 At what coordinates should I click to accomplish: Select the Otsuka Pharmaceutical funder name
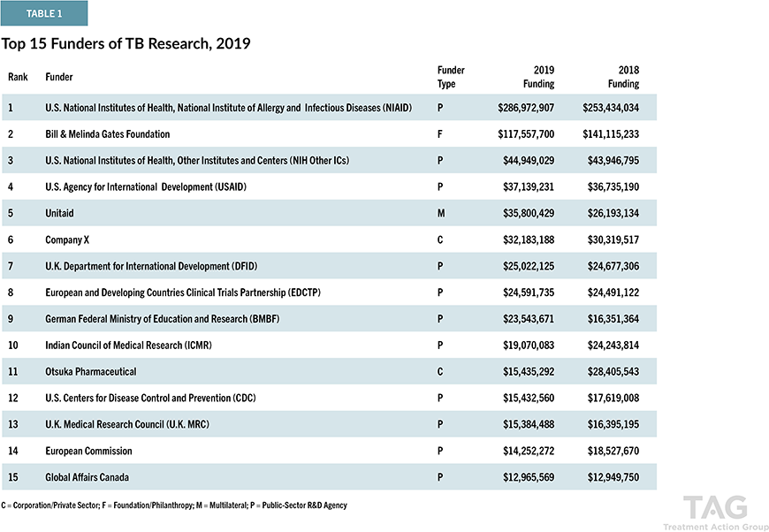point(91,372)
